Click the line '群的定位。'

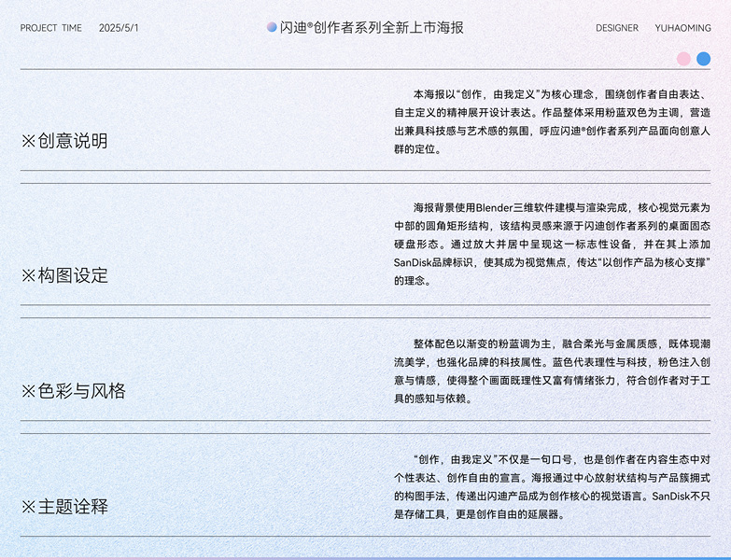click(x=417, y=149)
